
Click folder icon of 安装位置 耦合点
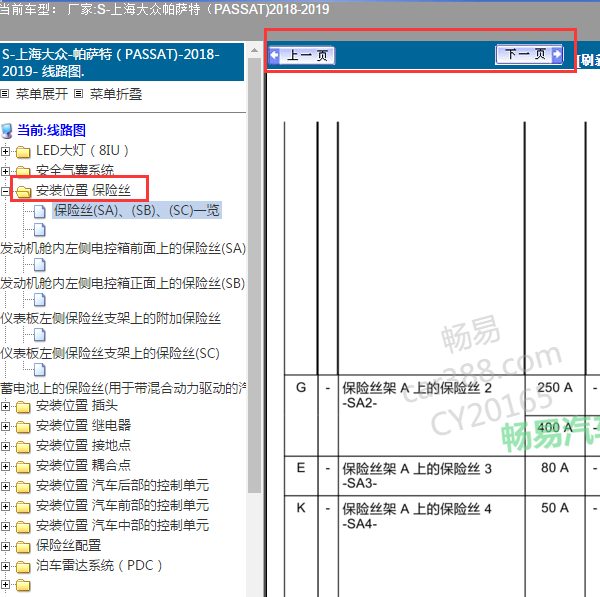[x=23, y=467]
